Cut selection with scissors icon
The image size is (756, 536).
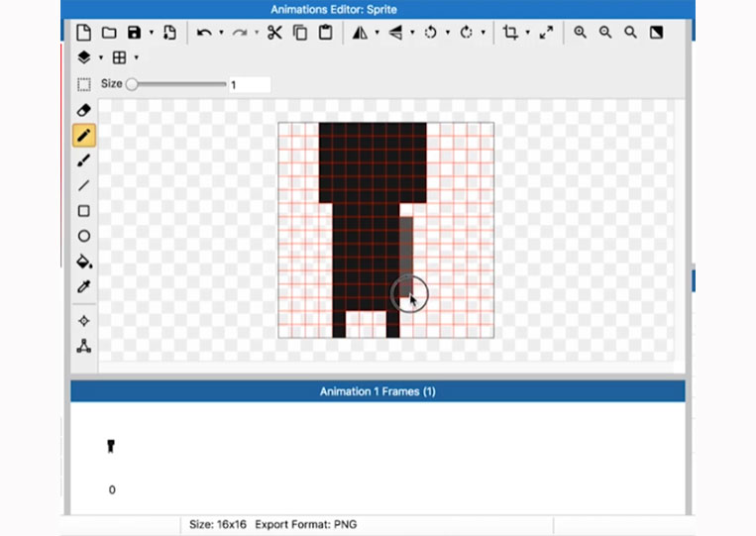coord(274,33)
